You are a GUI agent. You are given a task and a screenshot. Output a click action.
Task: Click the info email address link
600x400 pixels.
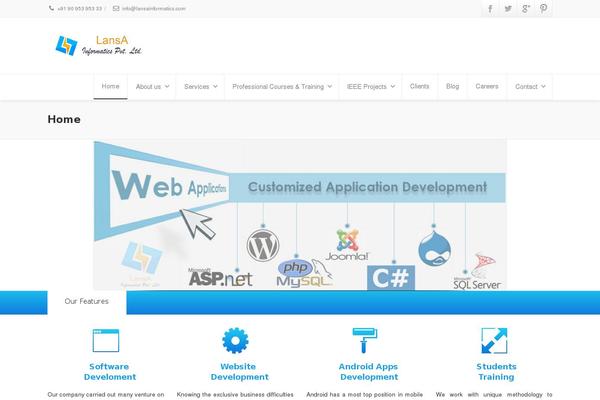(153, 8)
